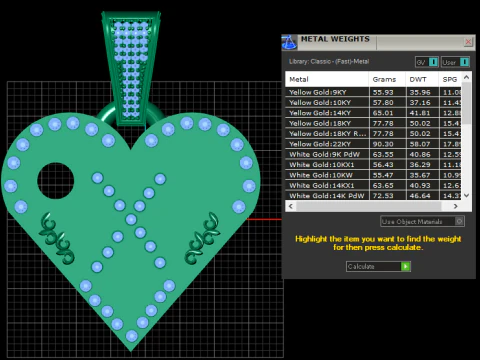The height and width of the screenshot is (360, 480).
Task: Click the SPG column header
Action: point(450,79)
